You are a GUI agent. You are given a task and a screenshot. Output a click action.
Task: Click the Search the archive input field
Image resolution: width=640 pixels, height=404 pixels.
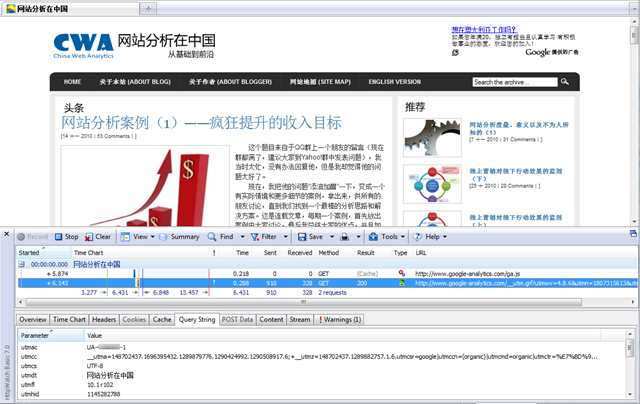[x=510, y=82]
